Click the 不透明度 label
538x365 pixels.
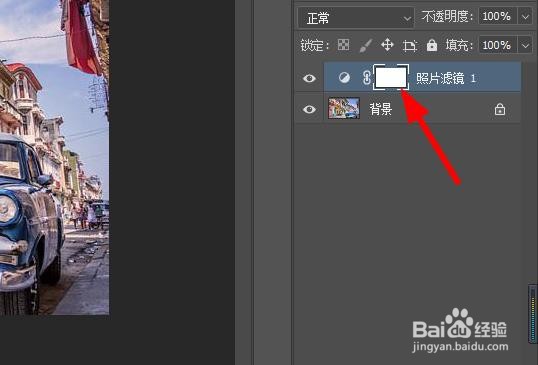[x=447, y=16]
